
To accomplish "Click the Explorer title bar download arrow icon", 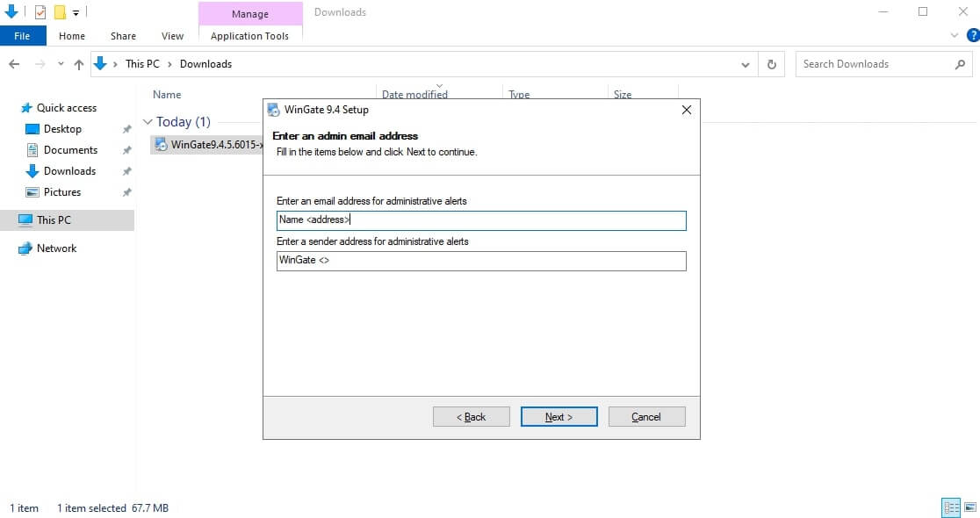I will click(x=11, y=12).
